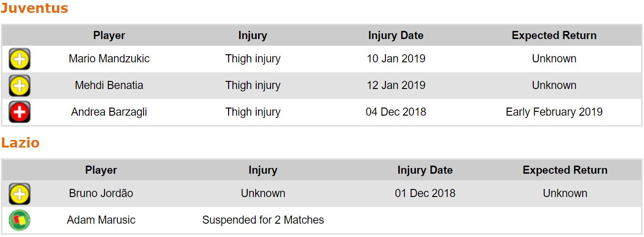
Task: Click 'Early February 2019' expected return cell
Action: point(554,112)
